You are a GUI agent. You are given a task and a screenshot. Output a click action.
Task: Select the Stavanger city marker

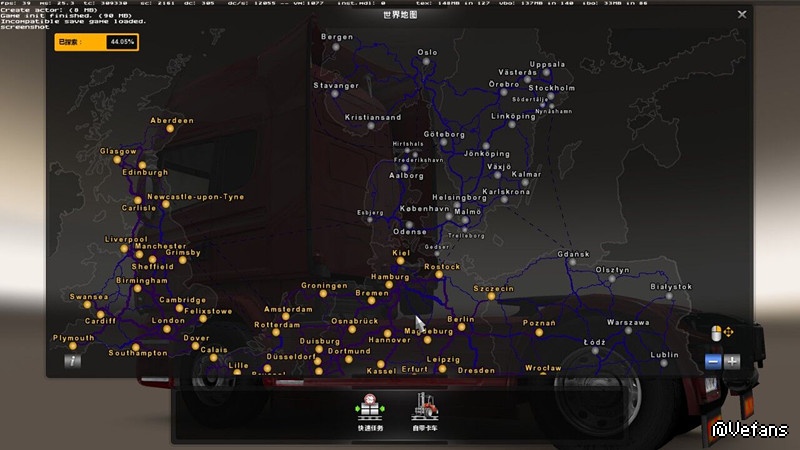(335, 94)
